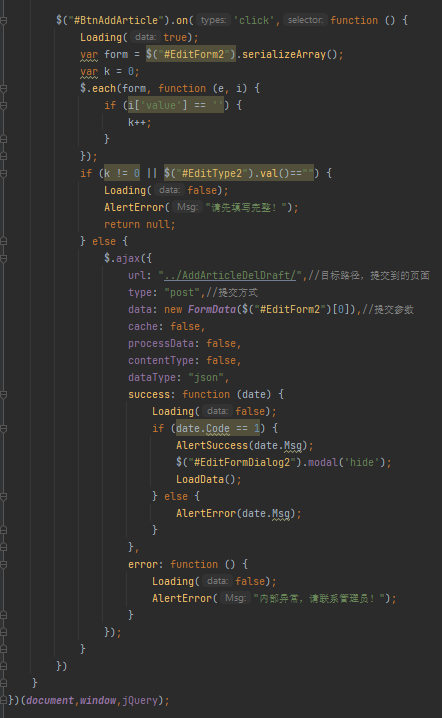Click the contentType property key
The width and height of the screenshot is (442, 718).
coord(161,360)
